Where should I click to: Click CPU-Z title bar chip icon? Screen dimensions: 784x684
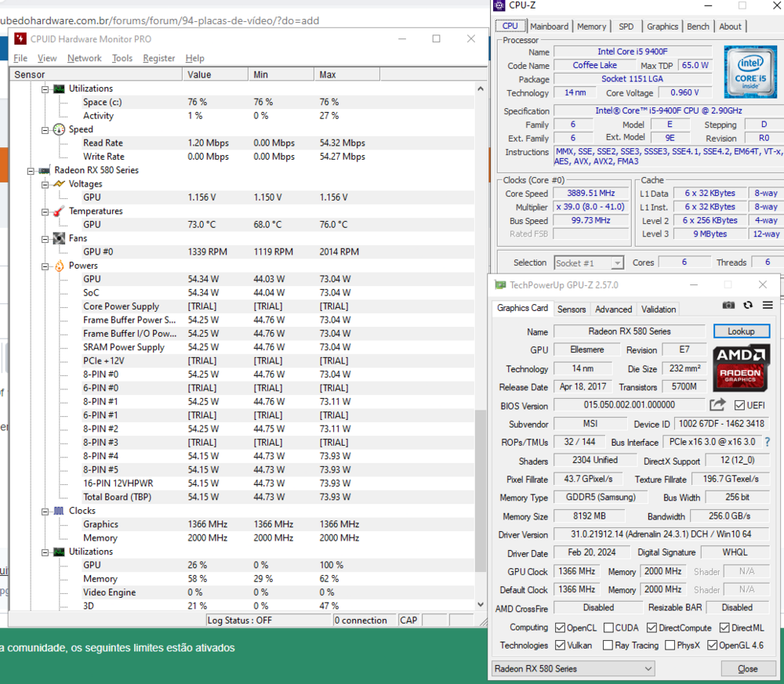click(x=499, y=5)
